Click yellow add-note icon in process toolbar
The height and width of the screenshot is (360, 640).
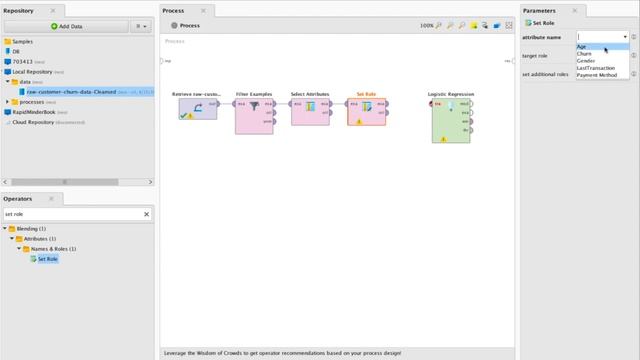[473, 26]
